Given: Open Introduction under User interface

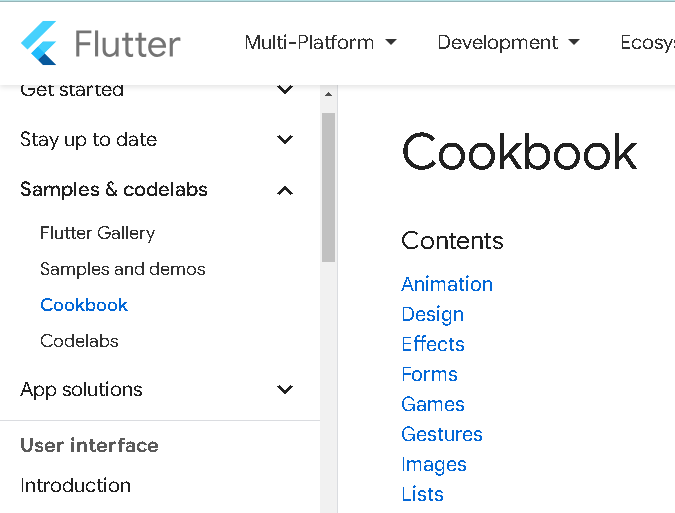Looking at the screenshot, I should (75, 485).
